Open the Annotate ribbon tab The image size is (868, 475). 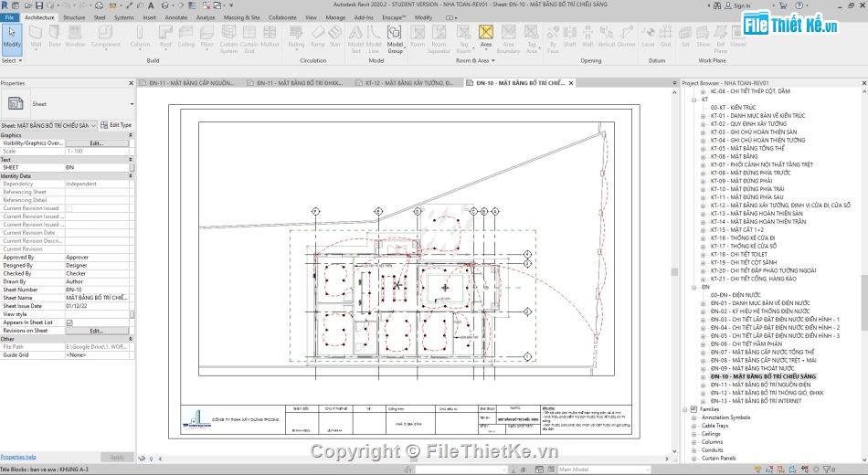(176, 17)
